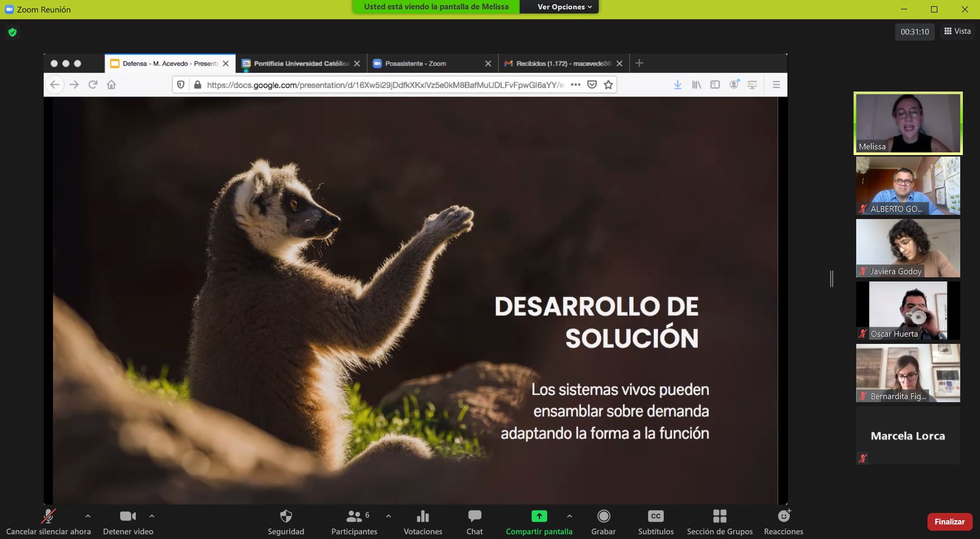Open Firefox account icon
The image size is (980, 539).
click(734, 84)
